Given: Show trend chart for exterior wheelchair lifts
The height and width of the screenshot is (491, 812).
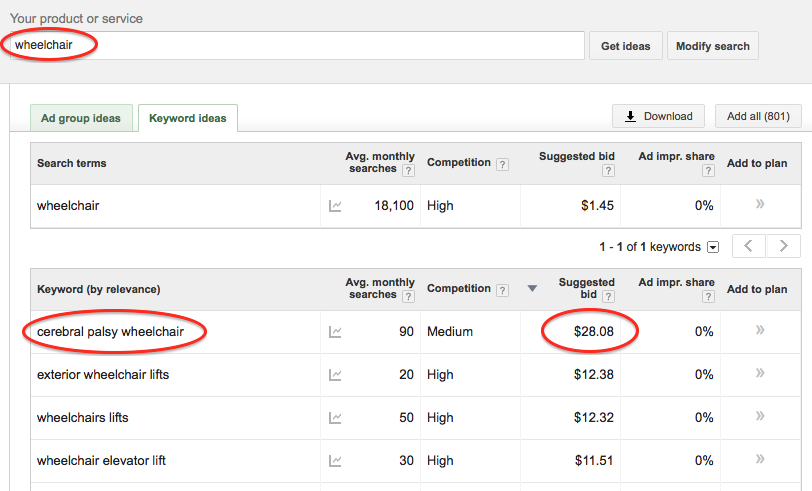Looking at the screenshot, I should click(335, 375).
